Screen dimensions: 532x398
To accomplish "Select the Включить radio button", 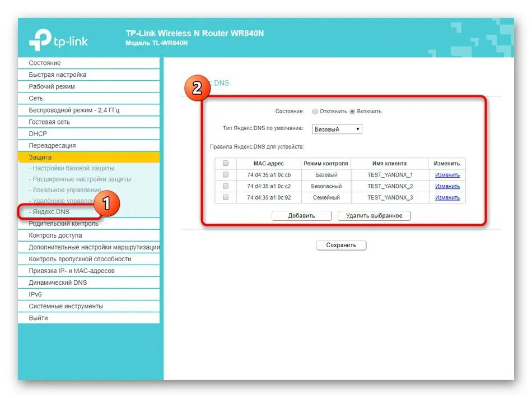I will coord(352,112).
